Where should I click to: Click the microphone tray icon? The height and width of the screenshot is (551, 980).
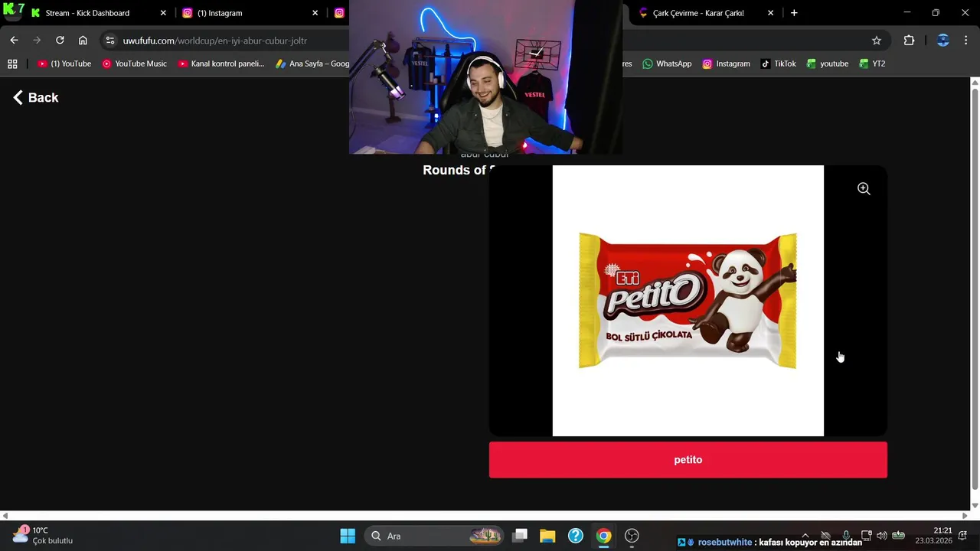tap(846, 536)
